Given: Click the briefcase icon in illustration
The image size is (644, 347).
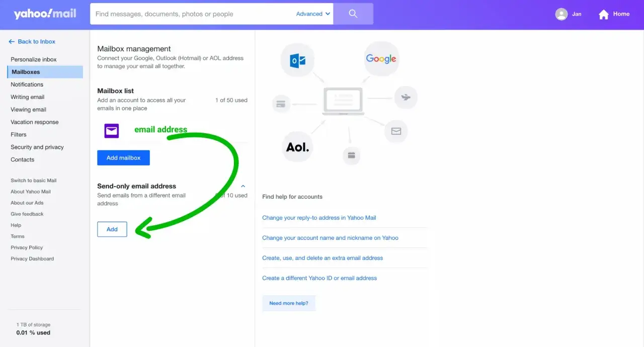Looking at the screenshot, I should pos(351,155).
